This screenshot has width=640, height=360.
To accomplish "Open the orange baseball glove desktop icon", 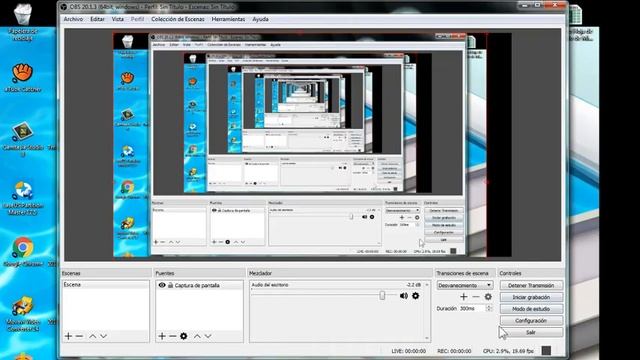I will point(22,78).
